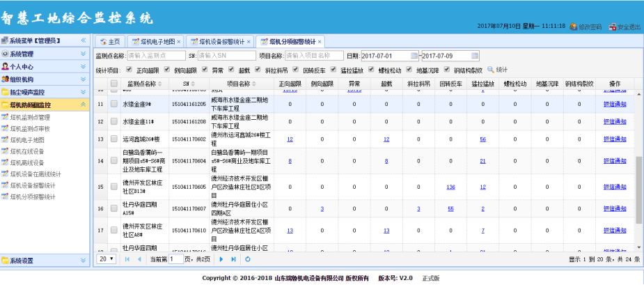The image size is (644, 285).
Task: Close the 塔机设备报警统计 tab
Action: coord(249,42)
